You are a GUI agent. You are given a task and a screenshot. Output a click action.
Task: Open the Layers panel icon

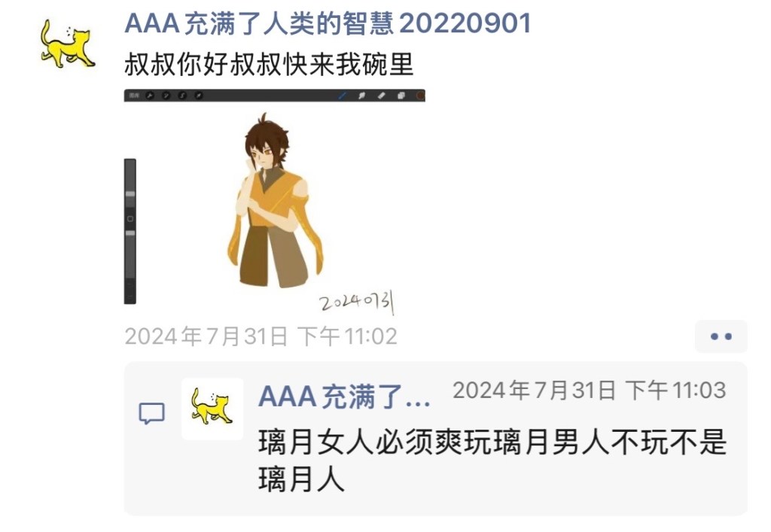pyautogui.click(x=401, y=96)
